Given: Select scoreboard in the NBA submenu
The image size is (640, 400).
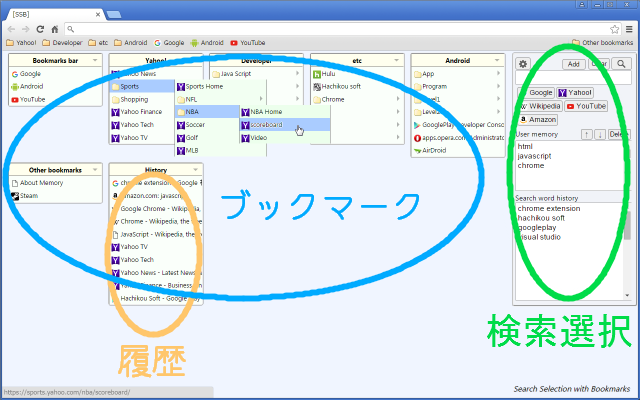Looking at the screenshot, I should [285, 125].
